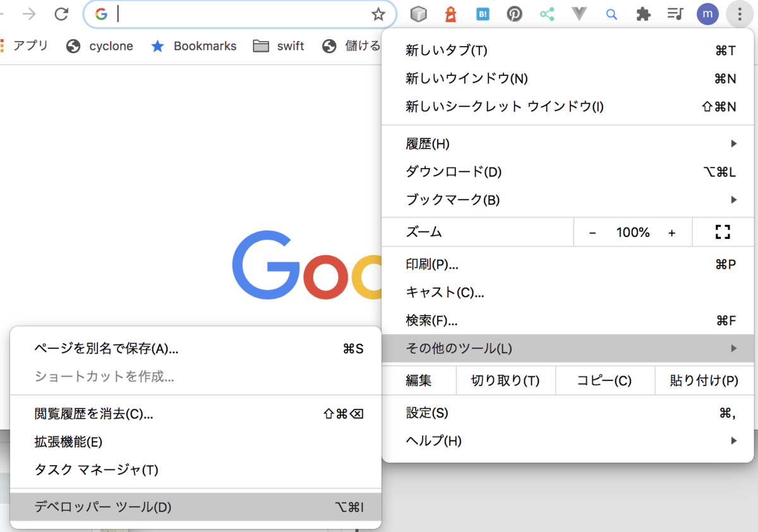
Task: Choose ページを別名で保存(A)...
Action: coord(196,348)
